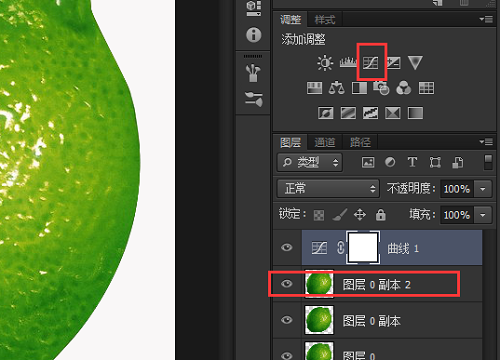Expand the 不透明度 opacity dropdown arrow
The image size is (500, 360).
[x=483, y=189]
